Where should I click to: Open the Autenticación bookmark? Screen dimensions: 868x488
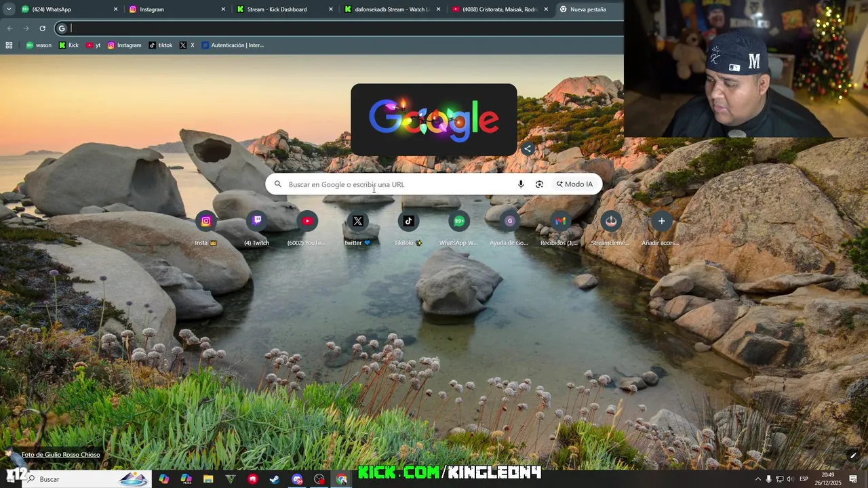click(x=233, y=45)
